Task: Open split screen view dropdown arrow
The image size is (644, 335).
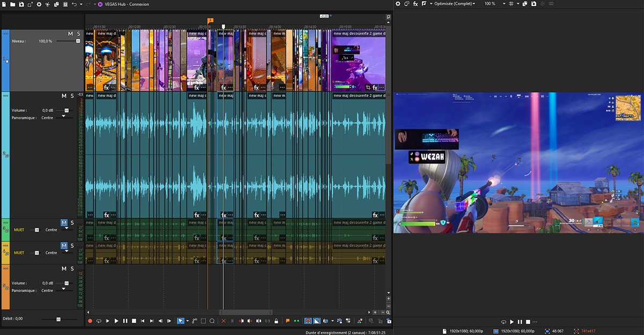Action: [x=430, y=4]
